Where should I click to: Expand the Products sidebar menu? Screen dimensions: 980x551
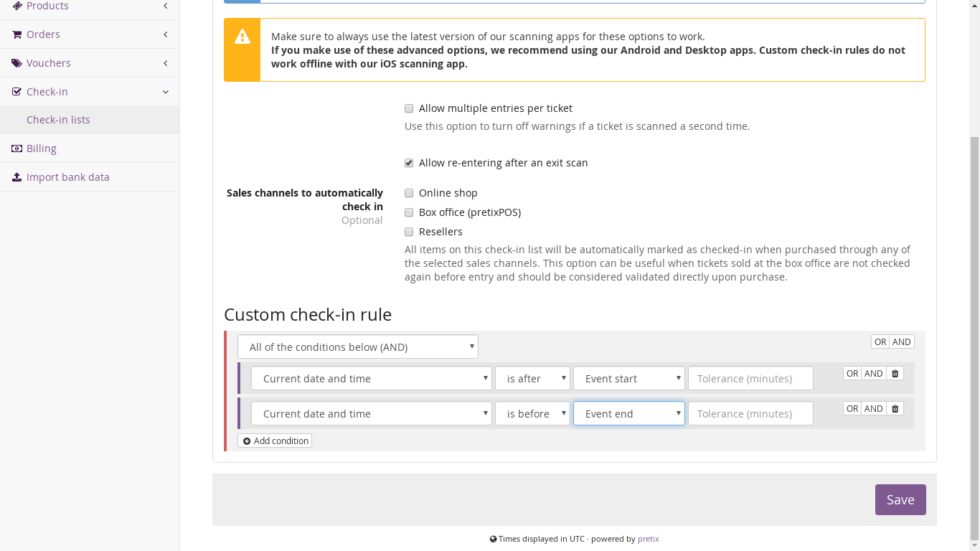(x=47, y=6)
